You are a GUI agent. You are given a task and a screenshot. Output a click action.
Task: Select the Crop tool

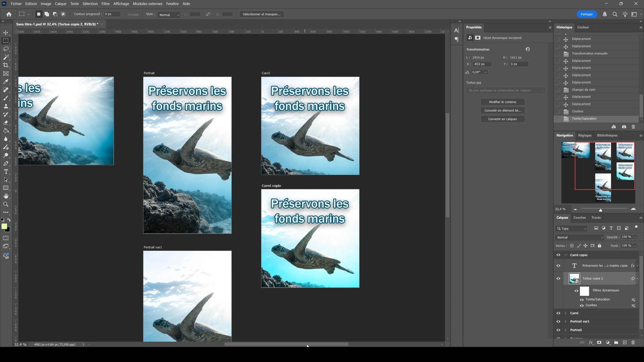point(6,65)
